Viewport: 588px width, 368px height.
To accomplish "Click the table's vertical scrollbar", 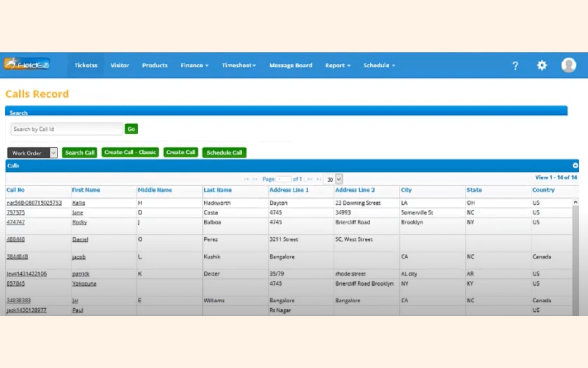I will [x=575, y=258].
